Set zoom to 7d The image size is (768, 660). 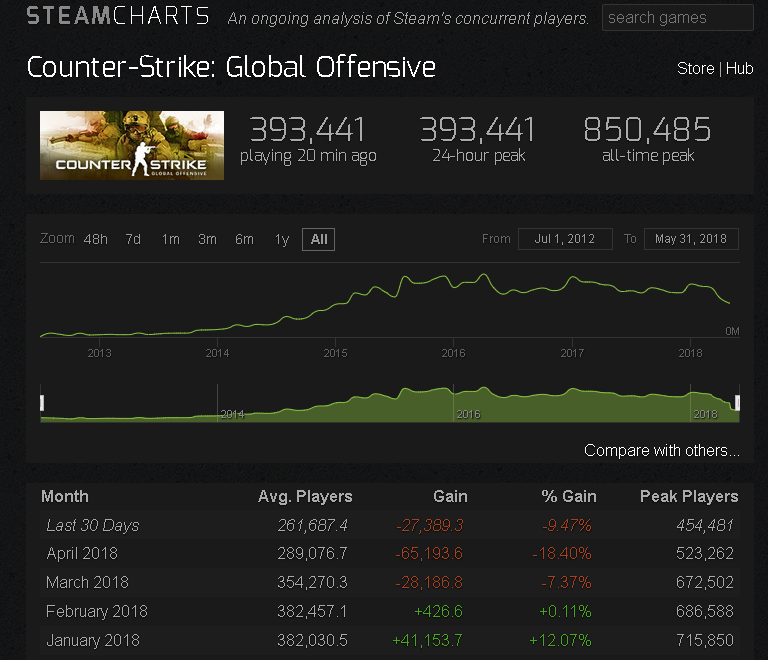coord(133,239)
